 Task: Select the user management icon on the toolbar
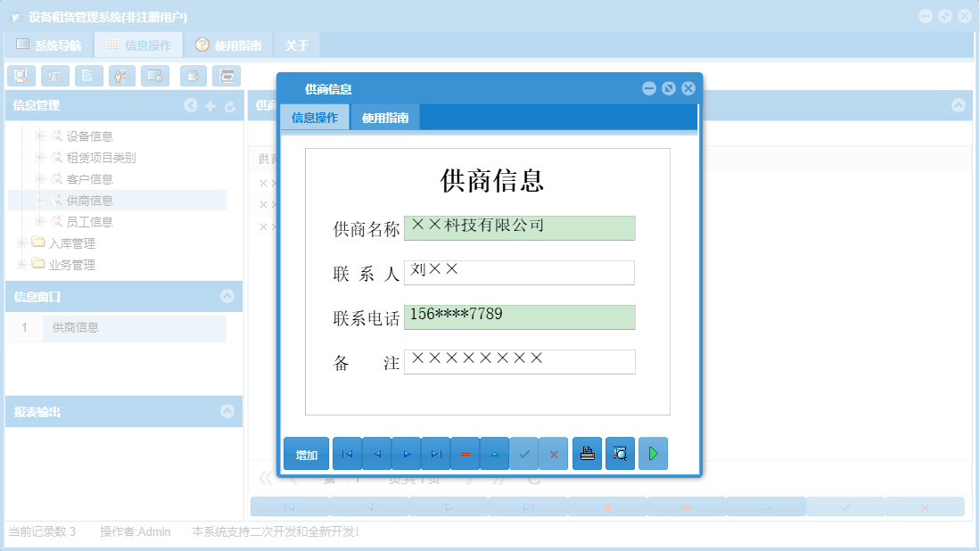tap(121, 76)
